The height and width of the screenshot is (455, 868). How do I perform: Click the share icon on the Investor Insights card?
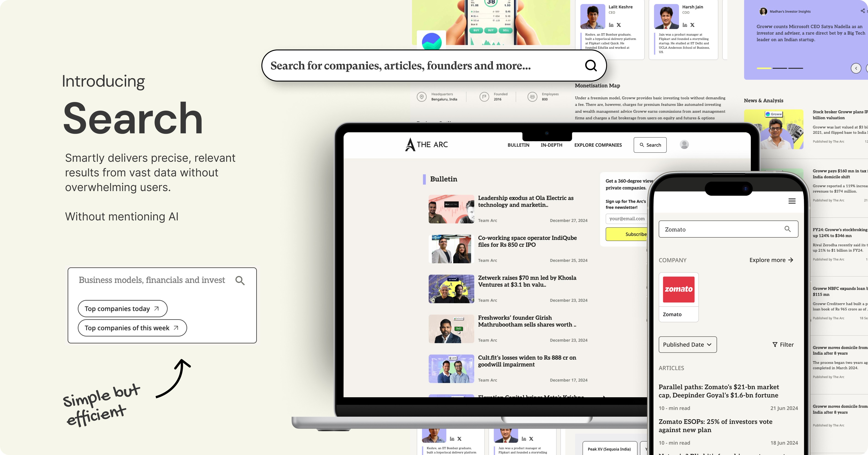pos(862,11)
